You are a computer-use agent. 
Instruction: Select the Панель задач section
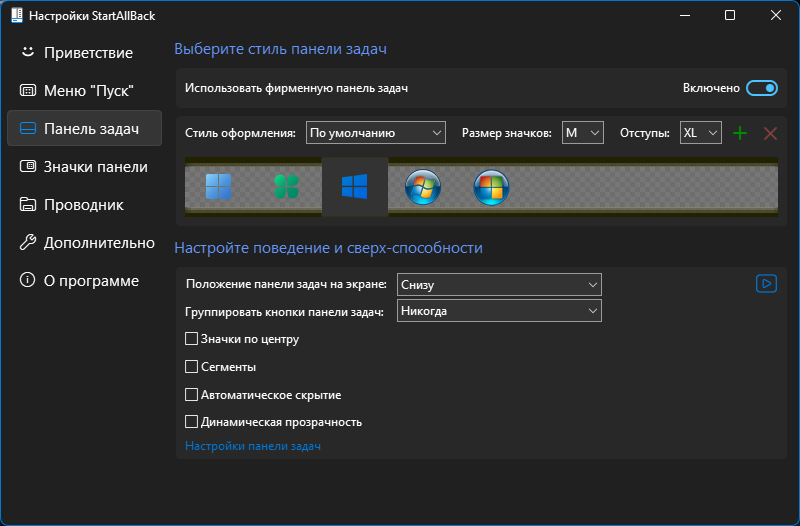84,128
